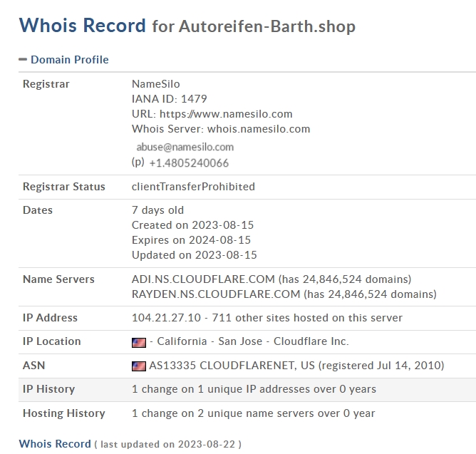Click the abuse@namesilo.com email

coord(185,147)
